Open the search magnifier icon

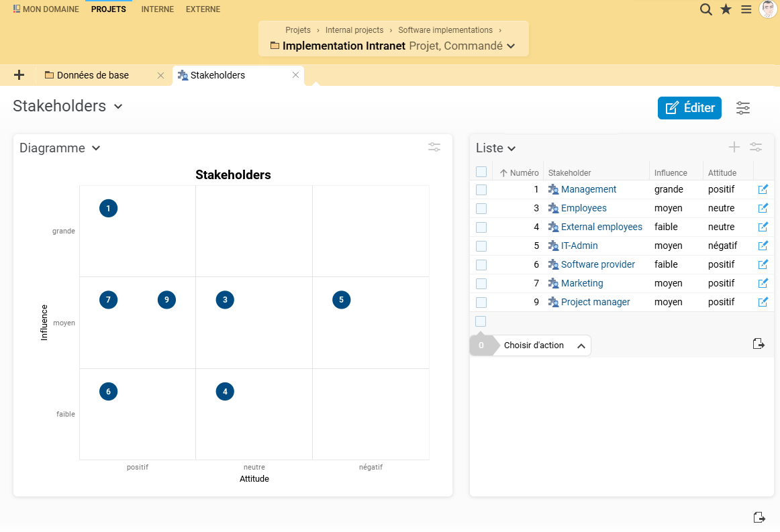click(x=705, y=9)
